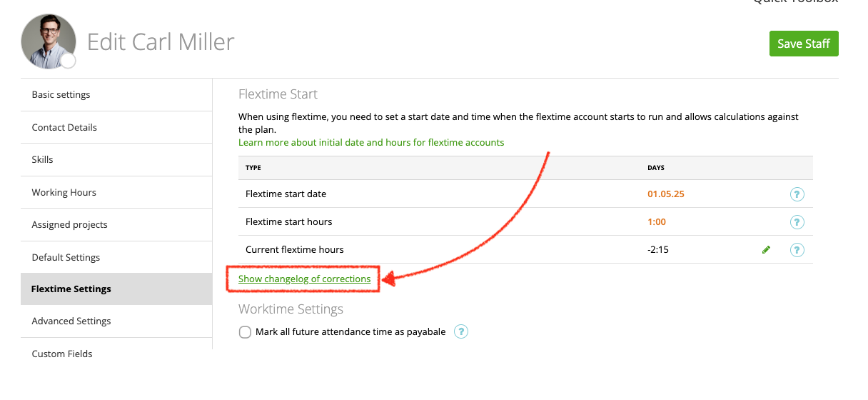Follow Learn more about flextime accounts link
The height and width of the screenshot is (400, 868).
pos(371,143)
